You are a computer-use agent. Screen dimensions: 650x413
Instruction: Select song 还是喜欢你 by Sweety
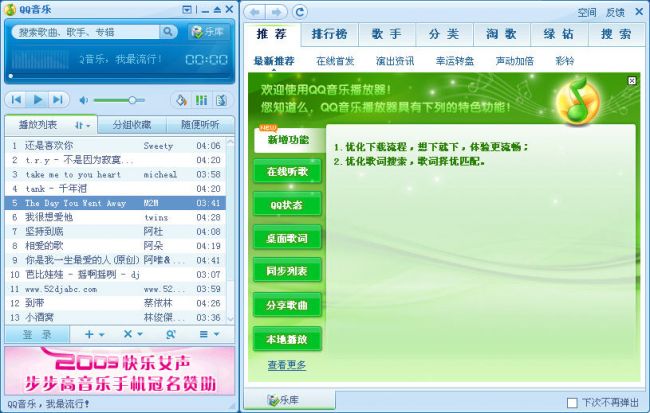coord(116,146)
